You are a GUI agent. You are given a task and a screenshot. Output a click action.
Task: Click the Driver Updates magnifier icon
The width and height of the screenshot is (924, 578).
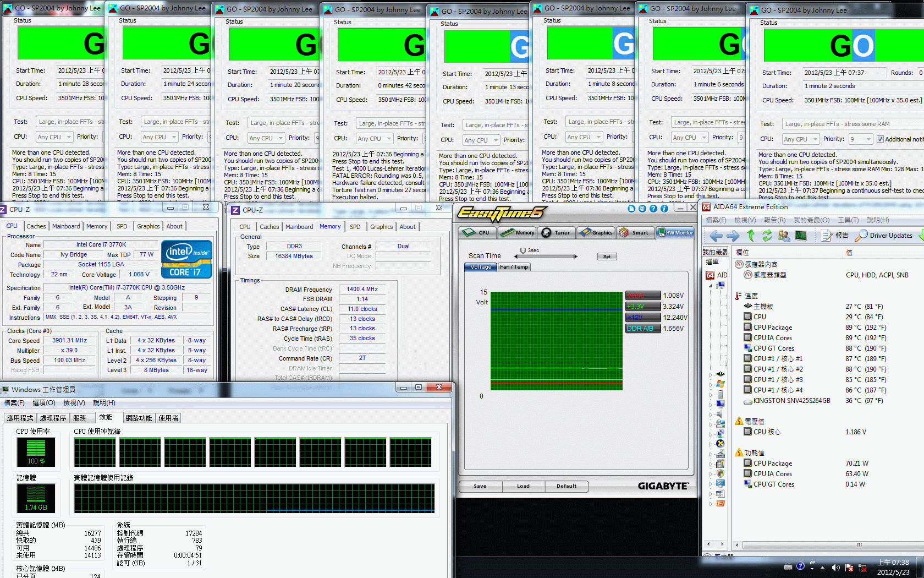click(x=861, y=236)
